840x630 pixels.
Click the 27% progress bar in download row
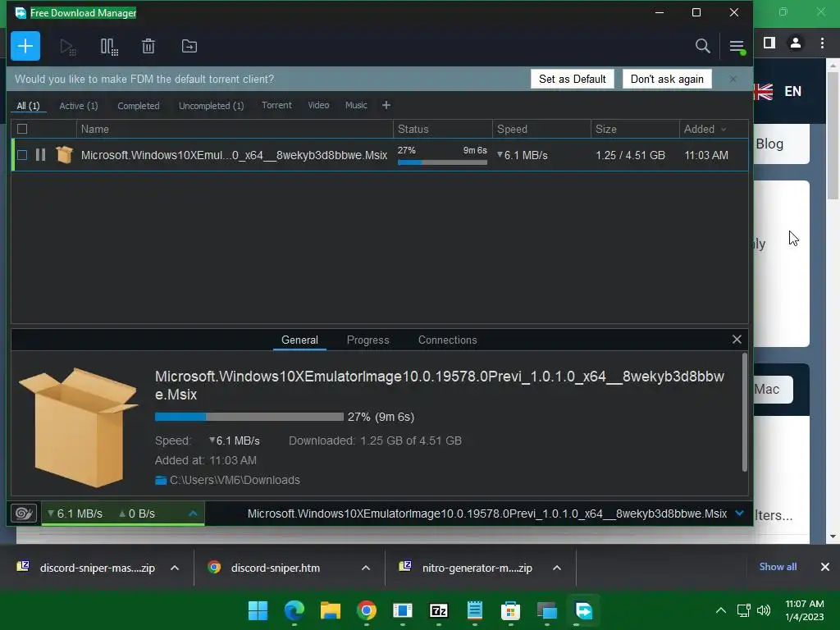tap(442, 162)
